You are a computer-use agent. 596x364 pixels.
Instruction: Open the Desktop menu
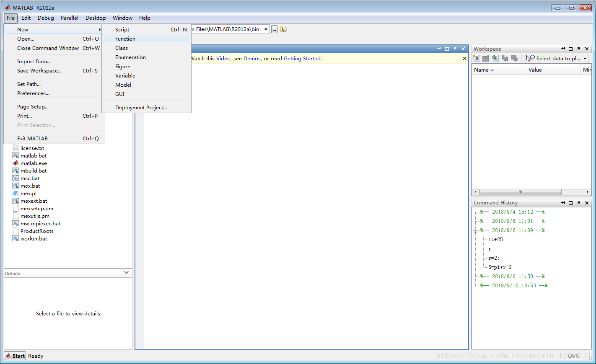coord(96,18)
